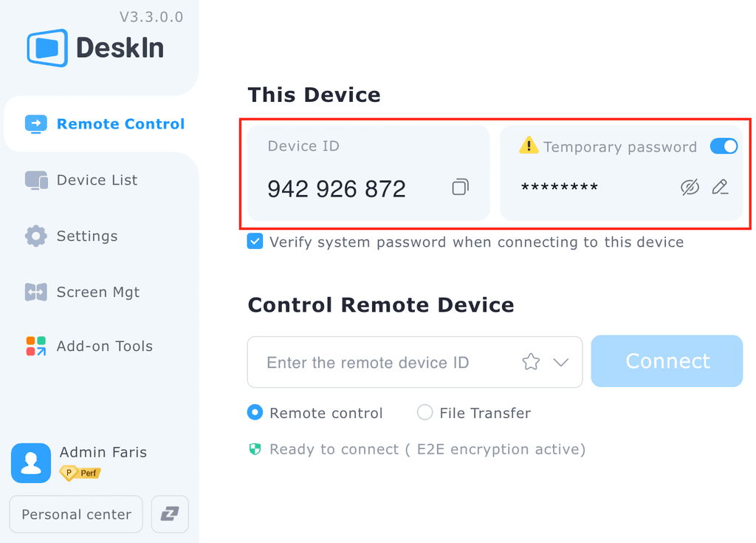Click the Z icon beside Personal center
756x543 pixels.
click(x=169, y=513)
